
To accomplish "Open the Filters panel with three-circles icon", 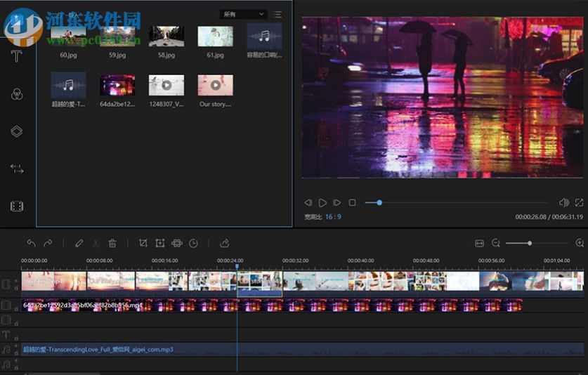I will 17,94.
